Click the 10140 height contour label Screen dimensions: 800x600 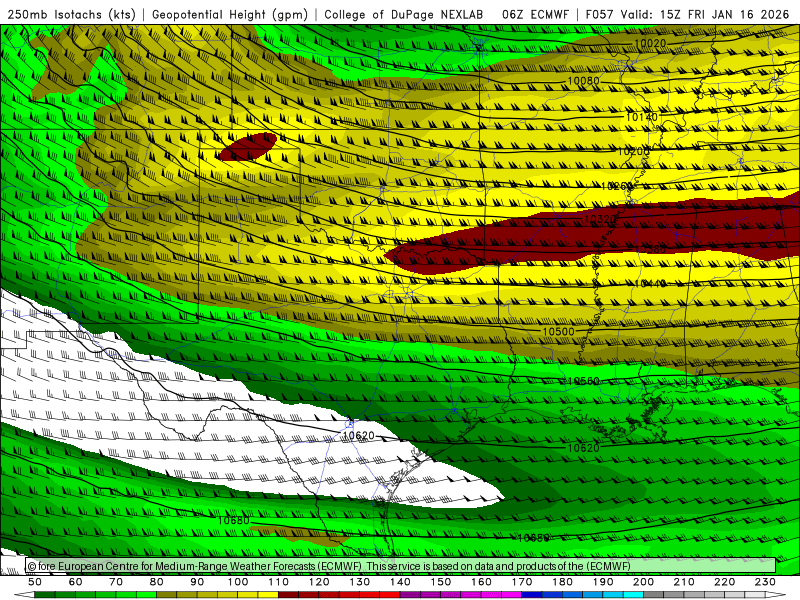pyautogui.click(x=641, y=117)
